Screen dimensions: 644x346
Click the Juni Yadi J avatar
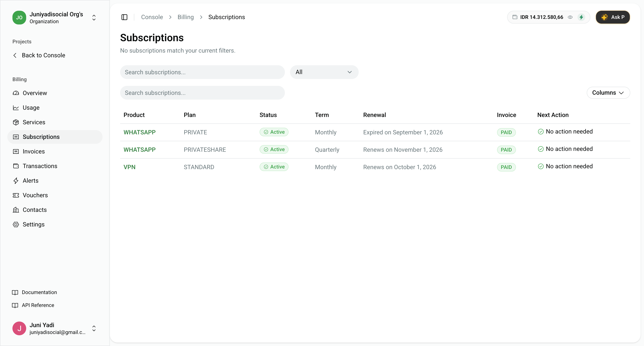click(x=19, y=328)
